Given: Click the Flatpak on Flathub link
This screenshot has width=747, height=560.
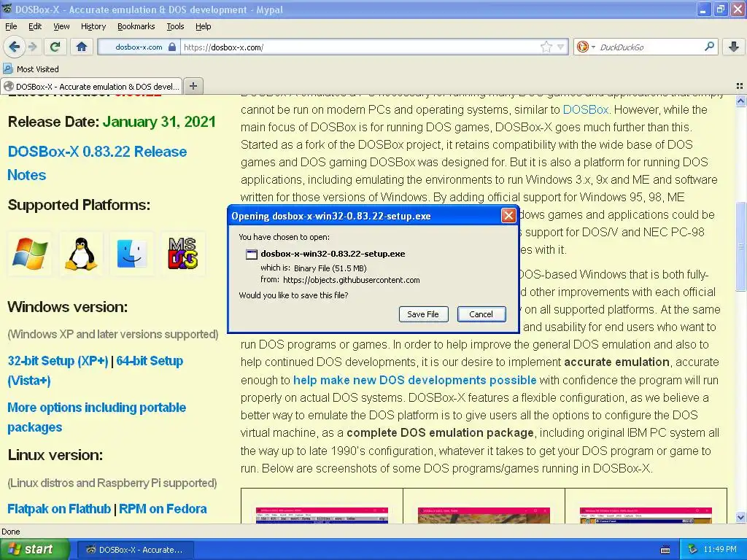Looking at the screenshot, I should pyautogui.click(x=59, y=508).
